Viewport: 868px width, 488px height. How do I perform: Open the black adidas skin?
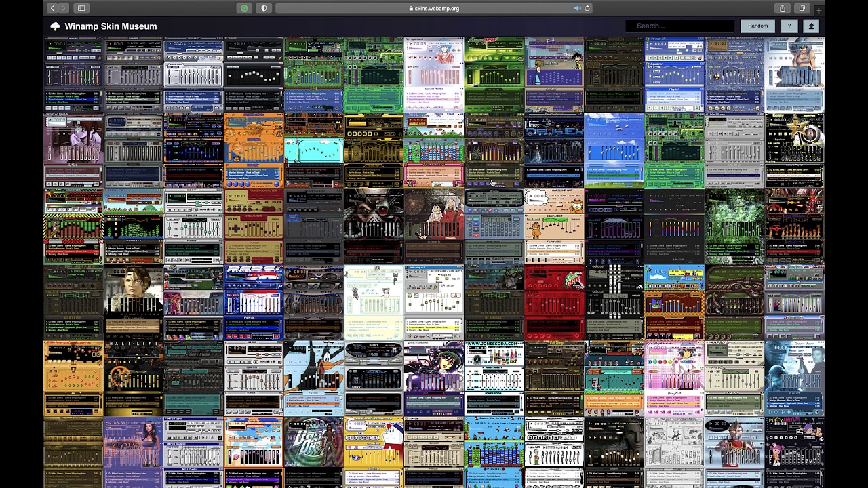[614, 302]
